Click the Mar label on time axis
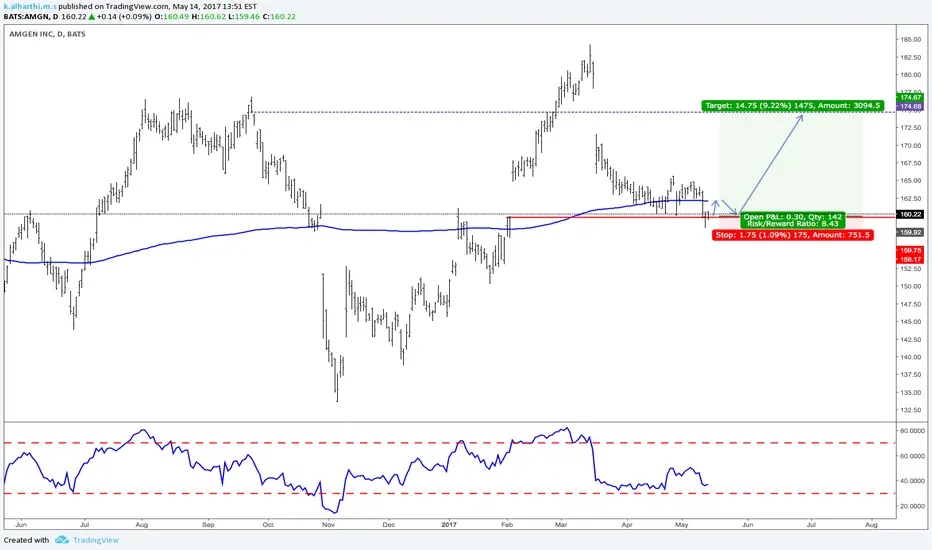932x550 pixels. [561, 524]
